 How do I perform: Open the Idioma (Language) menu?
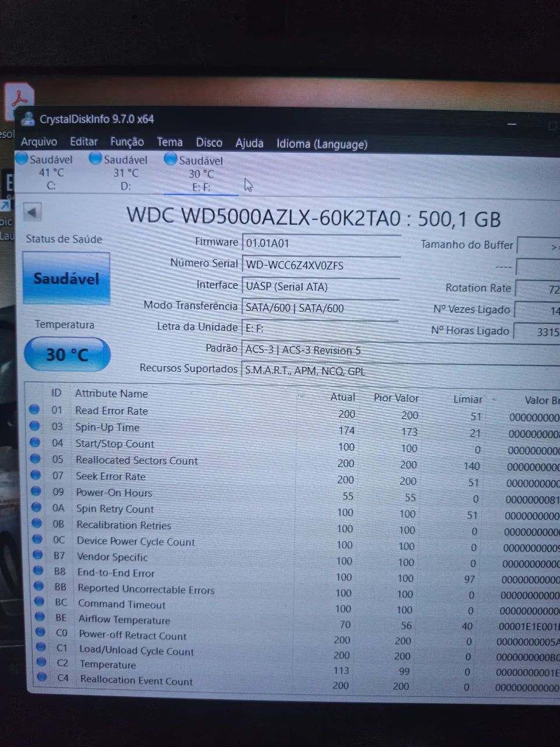pos(322,144)
